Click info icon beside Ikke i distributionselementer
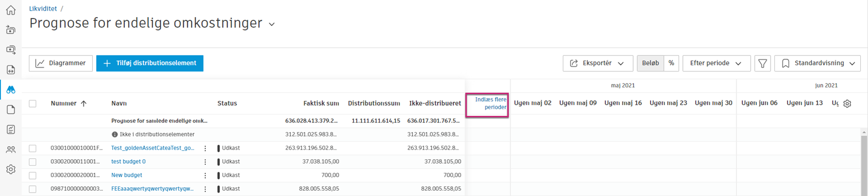Image resolution: width=868 pixels, height=196 pixels. [115, 135]
